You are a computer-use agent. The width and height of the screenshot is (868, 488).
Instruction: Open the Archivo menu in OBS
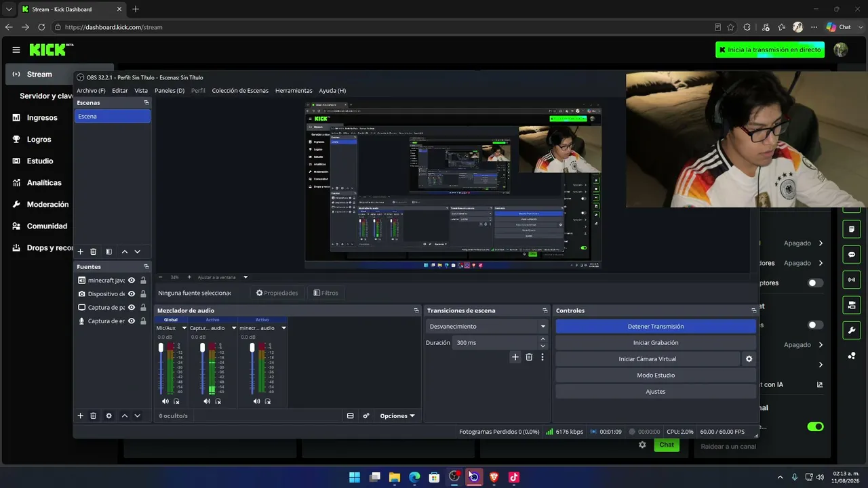[91, 91]
